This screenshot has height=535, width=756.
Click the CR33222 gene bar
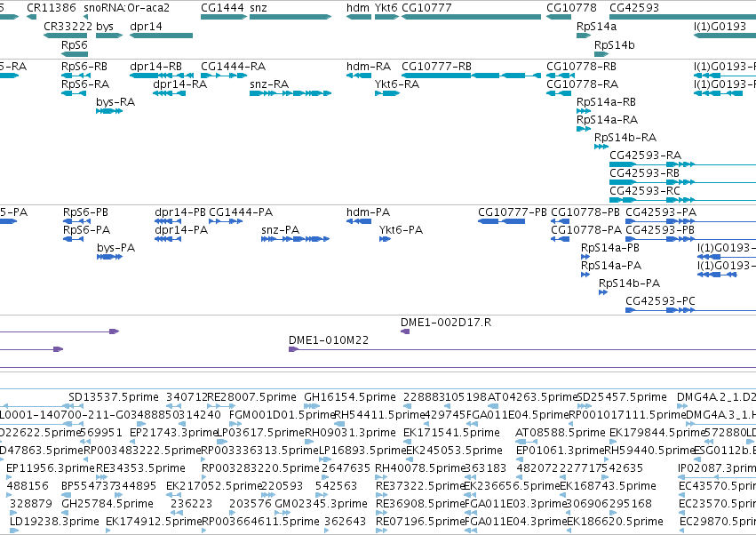point(65,36)
